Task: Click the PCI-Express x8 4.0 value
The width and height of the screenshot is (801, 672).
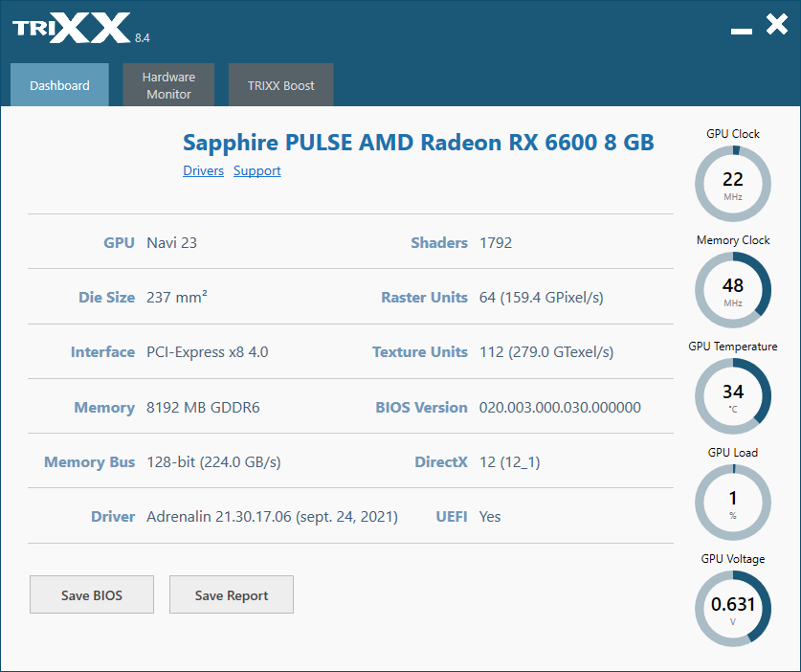Action: click(x=208, y=352)
